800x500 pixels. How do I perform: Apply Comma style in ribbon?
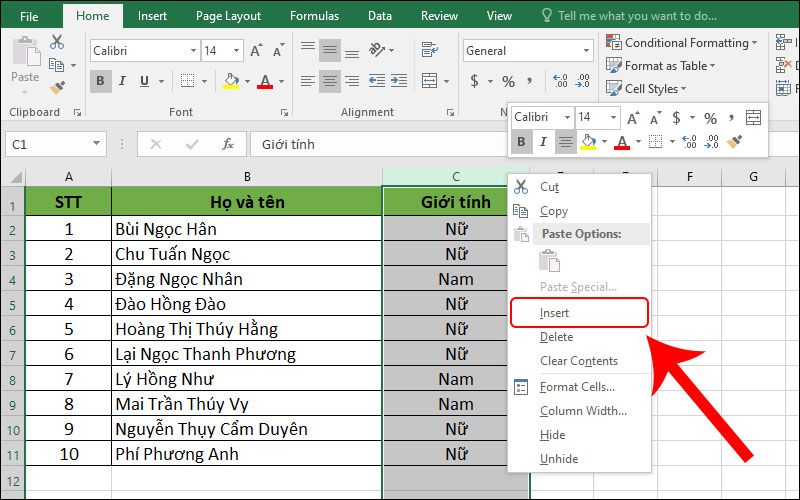pyautogui.click(x=530, y=80)
